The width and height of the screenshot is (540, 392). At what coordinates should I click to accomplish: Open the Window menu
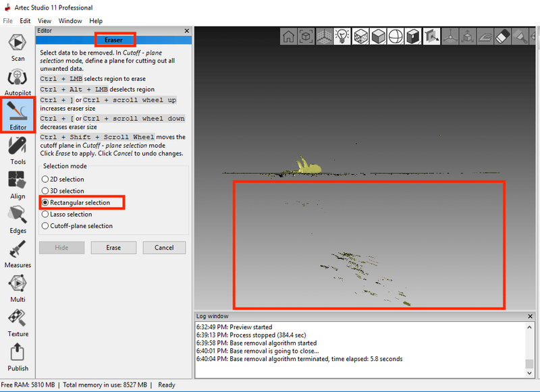pyautogui.click(x=70, y=21)
